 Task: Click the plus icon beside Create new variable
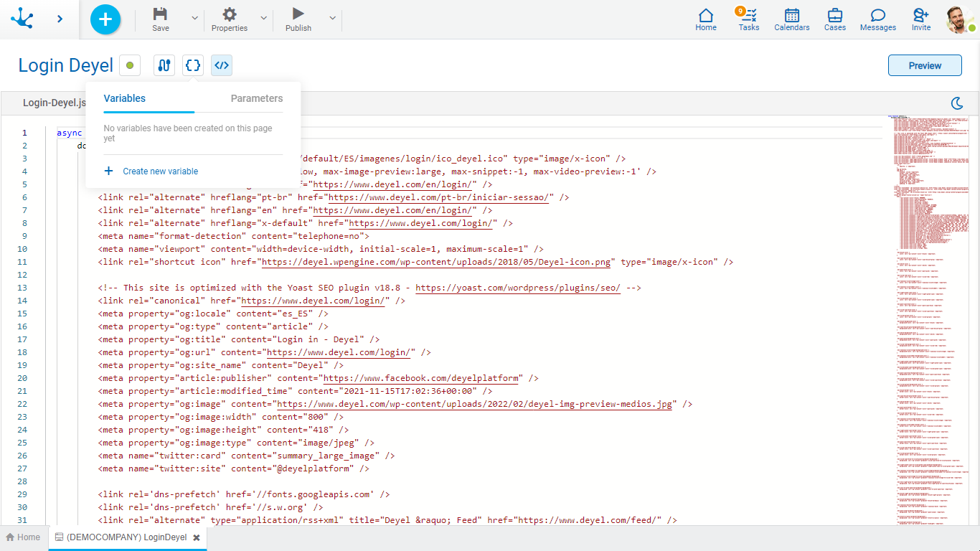click(109, 171)
